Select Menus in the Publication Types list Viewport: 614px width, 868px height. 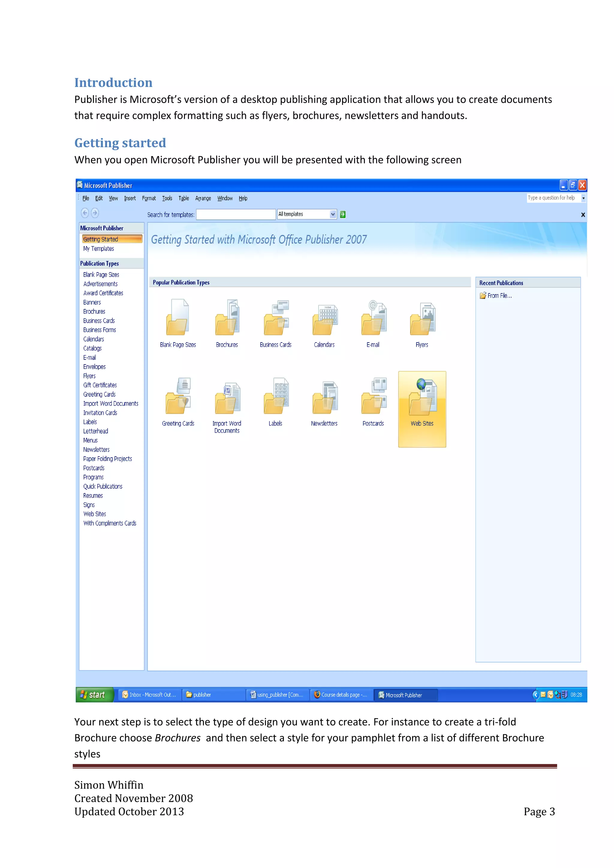tap(90, 440)
